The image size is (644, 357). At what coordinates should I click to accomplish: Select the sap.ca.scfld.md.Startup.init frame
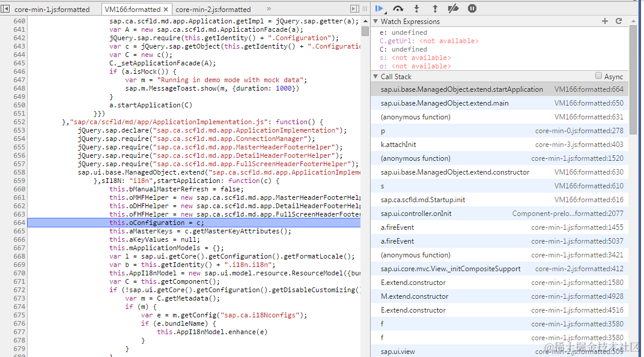coord(499,200)
